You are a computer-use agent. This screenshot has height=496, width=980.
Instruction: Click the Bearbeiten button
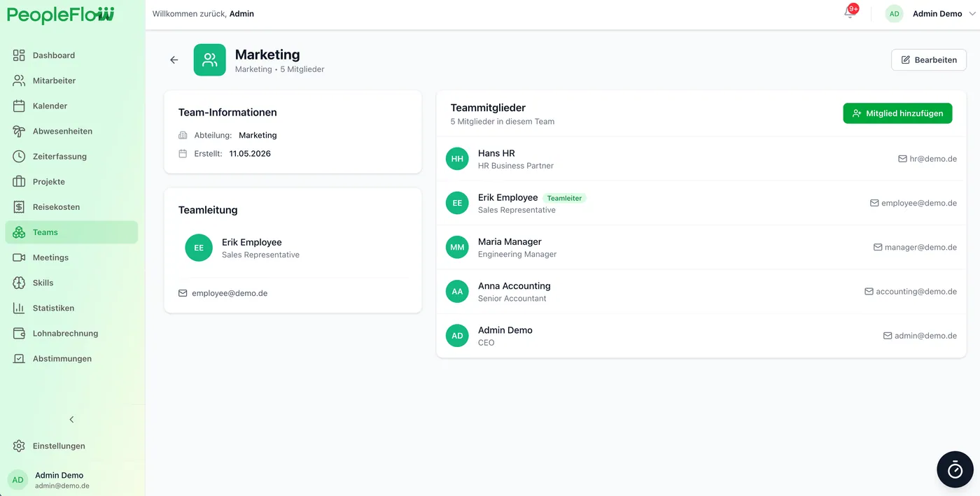pos(928,60)
